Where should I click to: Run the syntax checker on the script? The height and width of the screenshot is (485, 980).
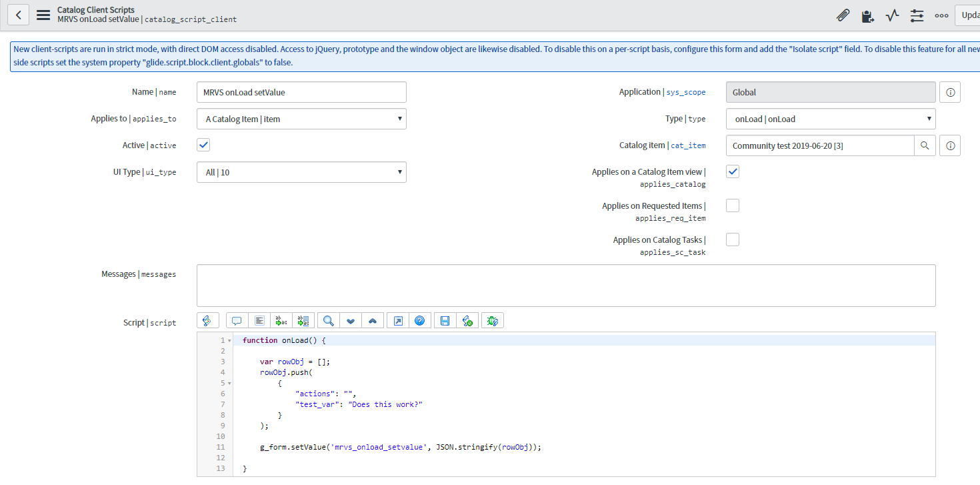(x=467, y=320)
